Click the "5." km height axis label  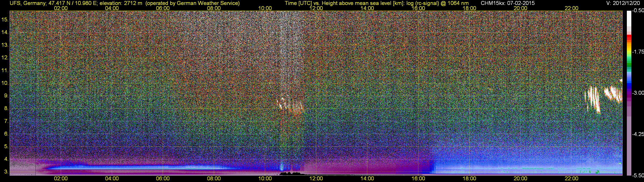[x=6, y=146]
